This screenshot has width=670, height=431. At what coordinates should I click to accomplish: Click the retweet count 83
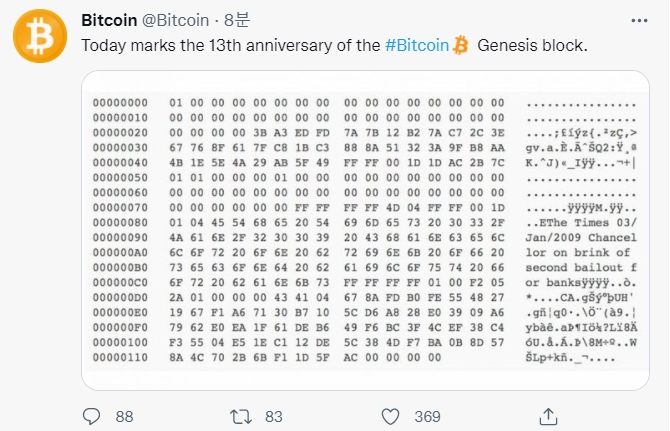tap(274, 416)
